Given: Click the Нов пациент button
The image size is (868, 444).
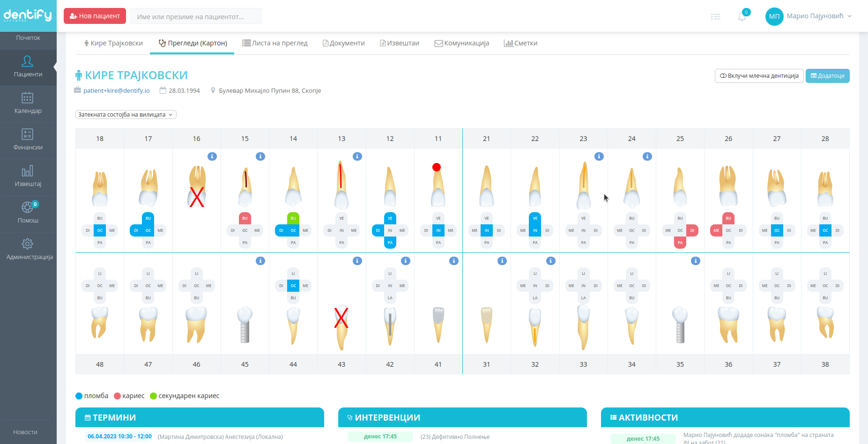Looking at the screenshot, I should (95, 16).
